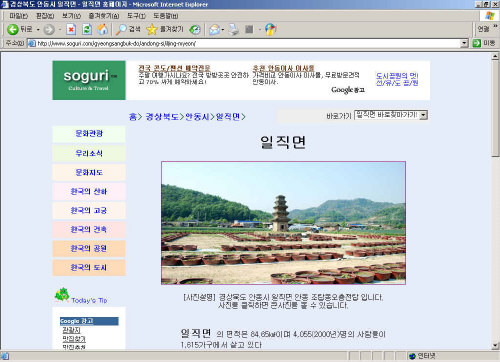Click the 홈 breadcrumb link
Screen dimensions: 500x362
(133, 117)
